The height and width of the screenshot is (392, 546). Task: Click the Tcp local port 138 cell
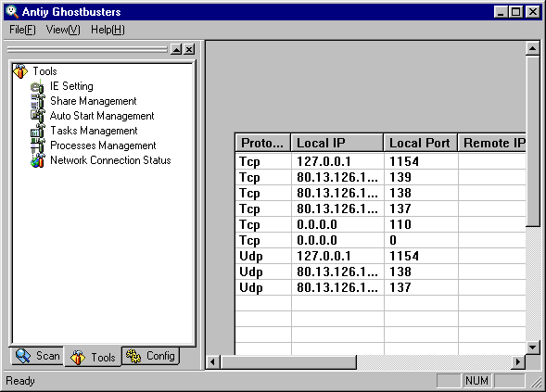[x=421, y=193]
